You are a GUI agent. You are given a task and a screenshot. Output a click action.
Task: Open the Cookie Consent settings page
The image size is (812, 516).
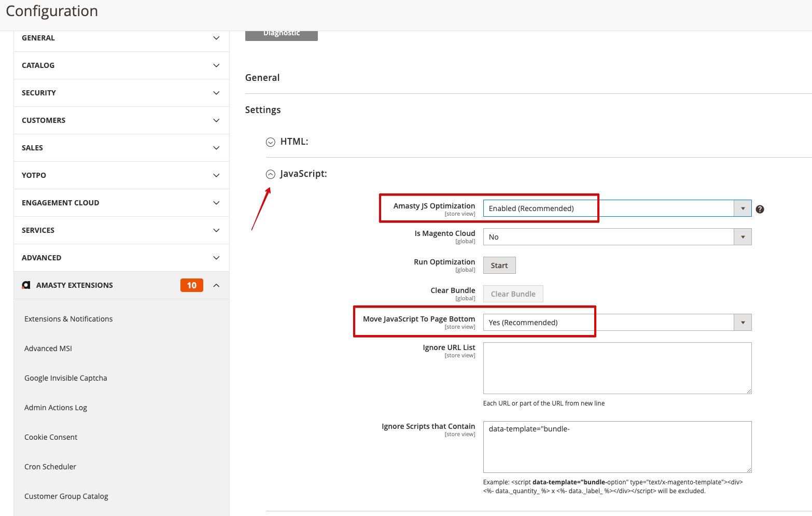point(50,437)
